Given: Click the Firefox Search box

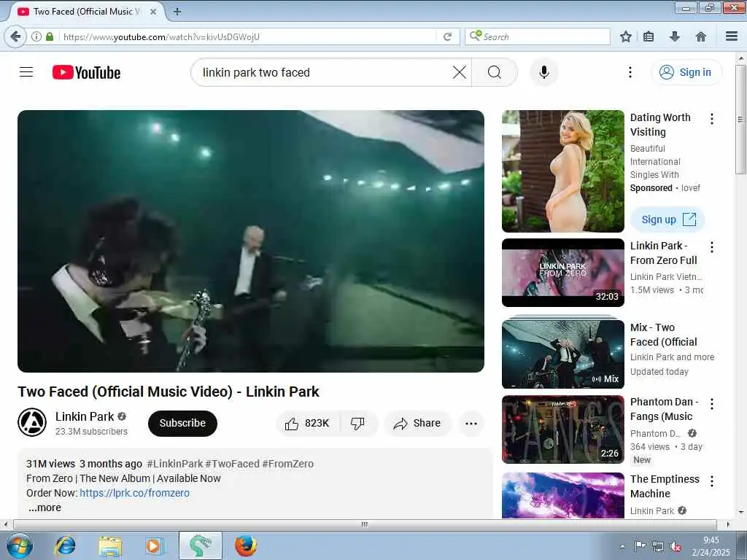Looking at the screenshot, I should click(x=538, y=36).
